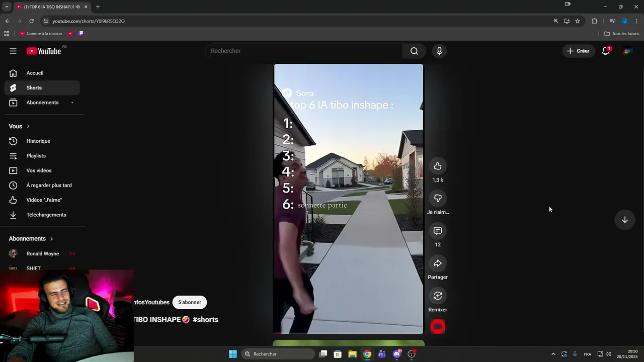Mute the tab via speaker icon
The image size is (644, 362).
(77, 7)
